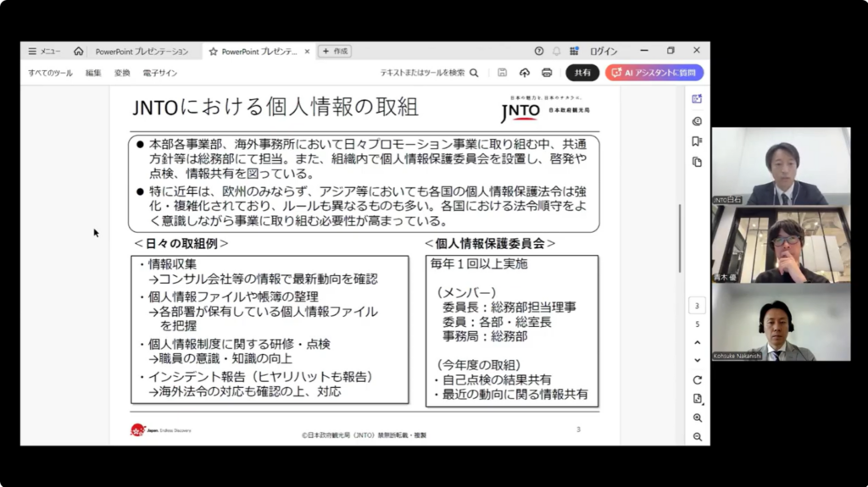The height and width of the screenshot is (487, 868).
Task: Go to previous page with up chevron
Action: [697, 342]
